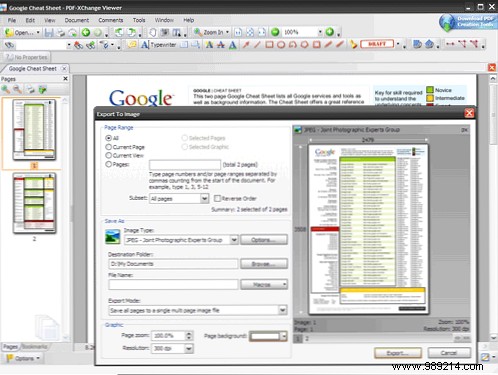
Task: Expand the Open button dropdown arrow
Action: [x=38, y=32]
